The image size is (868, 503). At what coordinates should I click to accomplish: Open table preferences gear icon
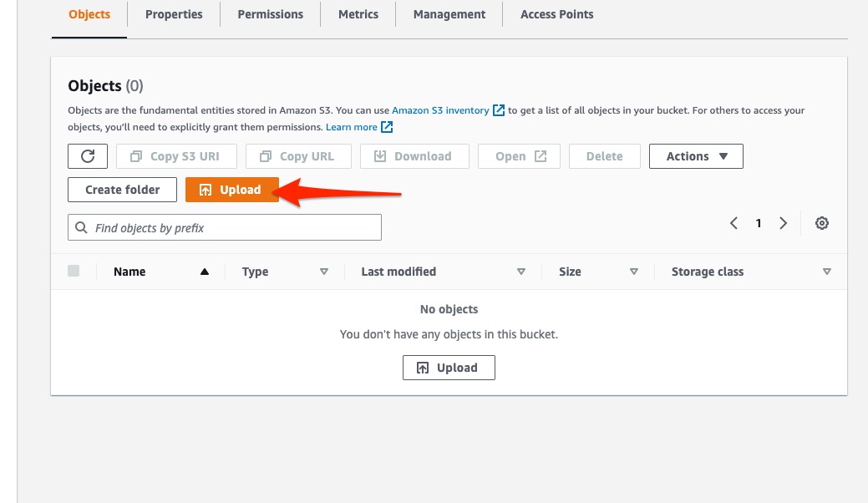(822, 223)
